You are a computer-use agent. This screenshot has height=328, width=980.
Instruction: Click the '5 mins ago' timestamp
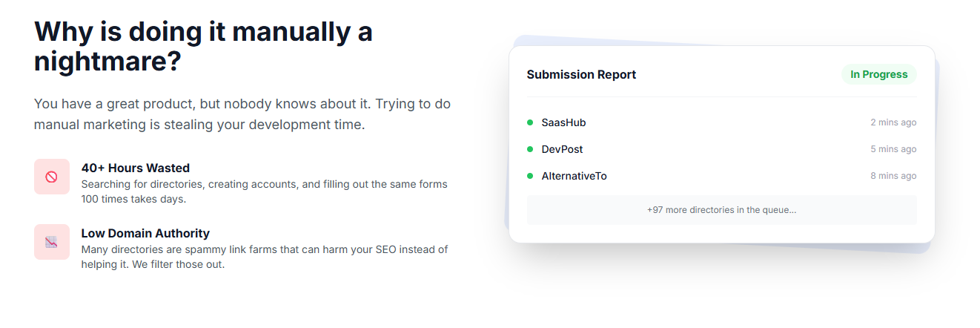[x=893, y=149]
